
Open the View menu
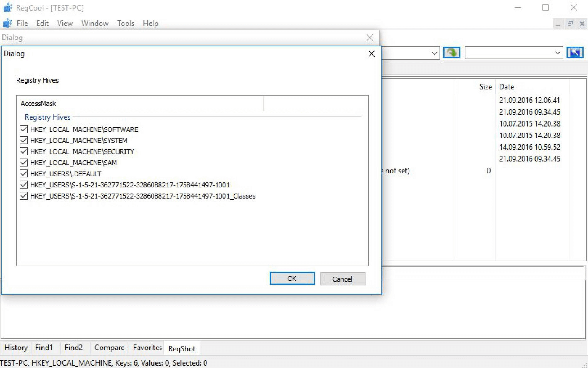(65, 23)
